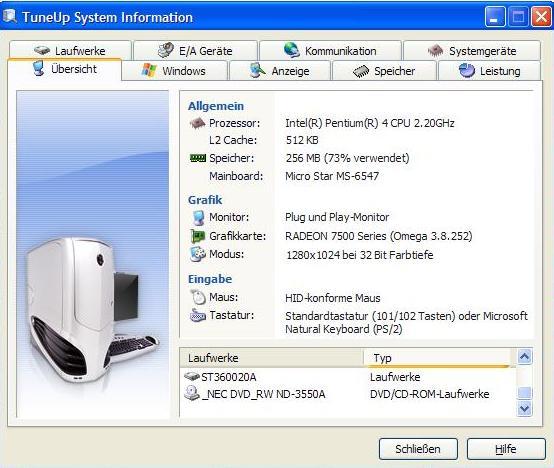Click the DVD/CD-ROM-Laufwerke type cell
This screenshot has height=468, width=554.
(430, 394)
